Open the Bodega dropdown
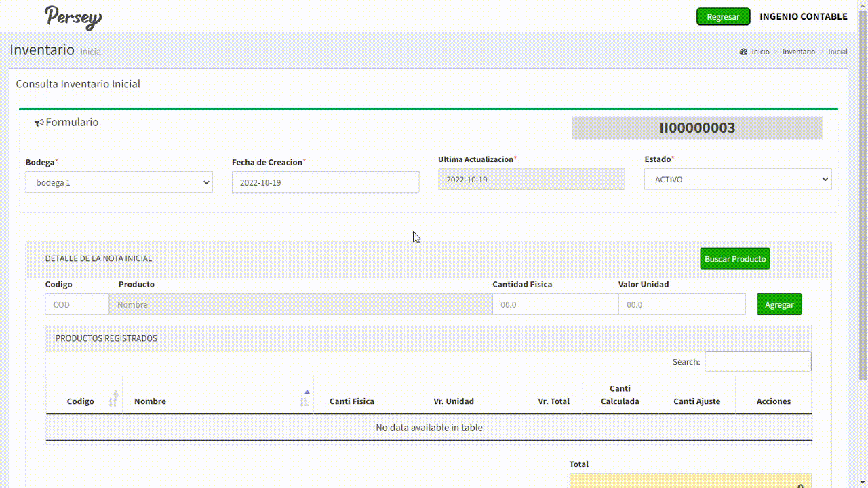The width and height of the screenshot is (868, 488). pos(119,182)
